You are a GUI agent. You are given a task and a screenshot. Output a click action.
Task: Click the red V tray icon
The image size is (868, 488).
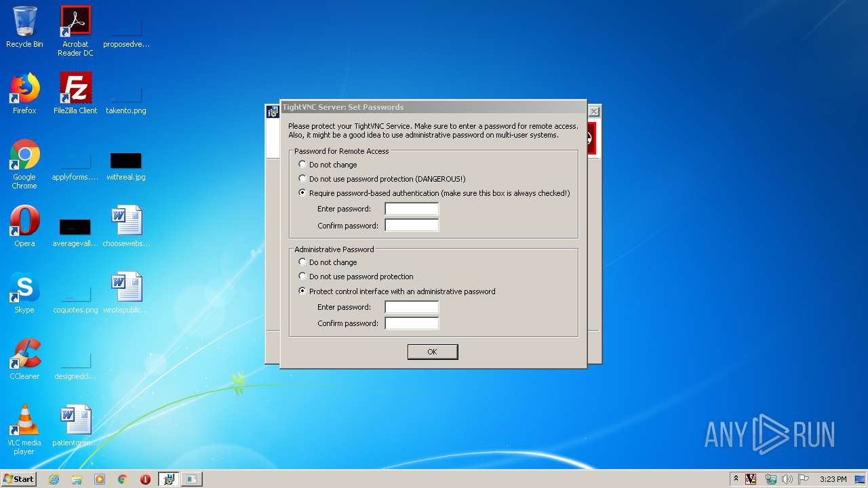pyautogui.click(x=751, y=479)
